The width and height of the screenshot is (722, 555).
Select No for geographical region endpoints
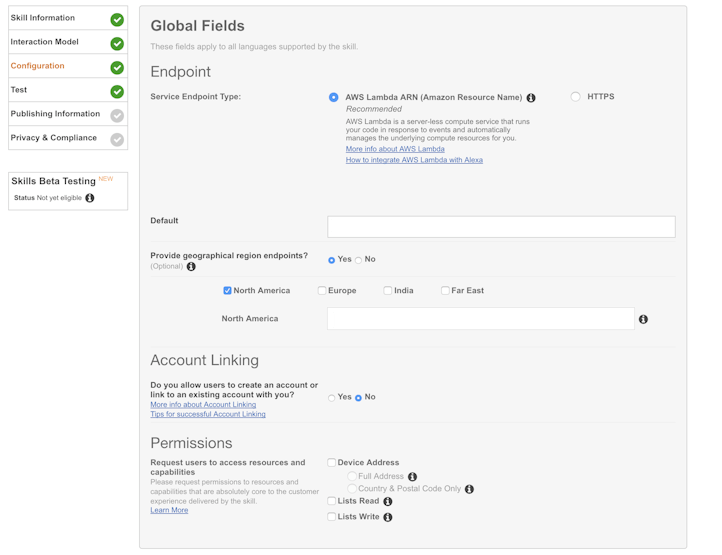click(x=358, y=260)
